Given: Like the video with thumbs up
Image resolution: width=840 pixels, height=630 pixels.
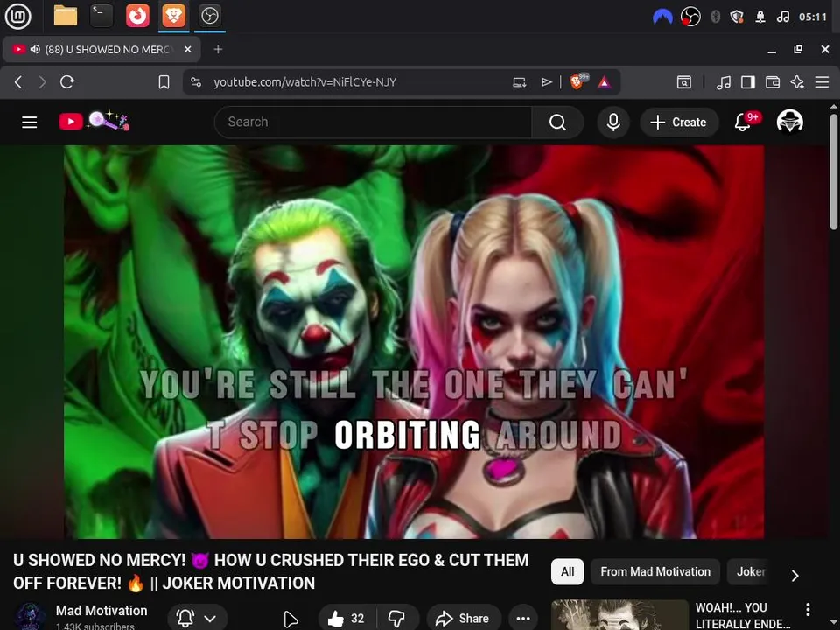Looking at the screenshot, I should [346, 619].
